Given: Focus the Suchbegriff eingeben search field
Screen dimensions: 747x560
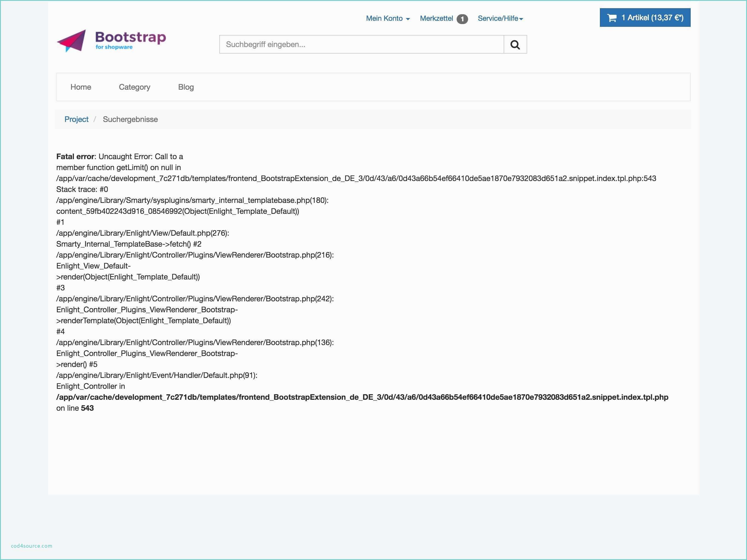Looking at the screenshot, I should pos(361,44).
